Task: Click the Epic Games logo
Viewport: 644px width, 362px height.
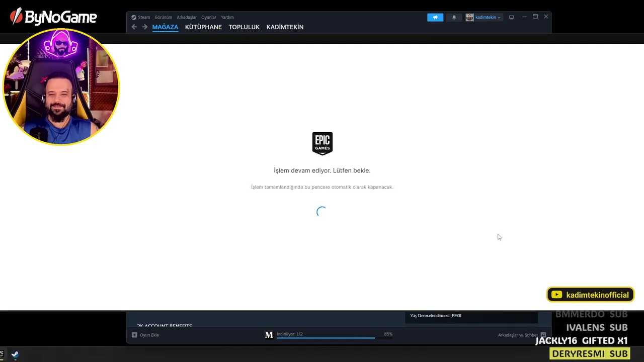Action: [x=322, y=144]
